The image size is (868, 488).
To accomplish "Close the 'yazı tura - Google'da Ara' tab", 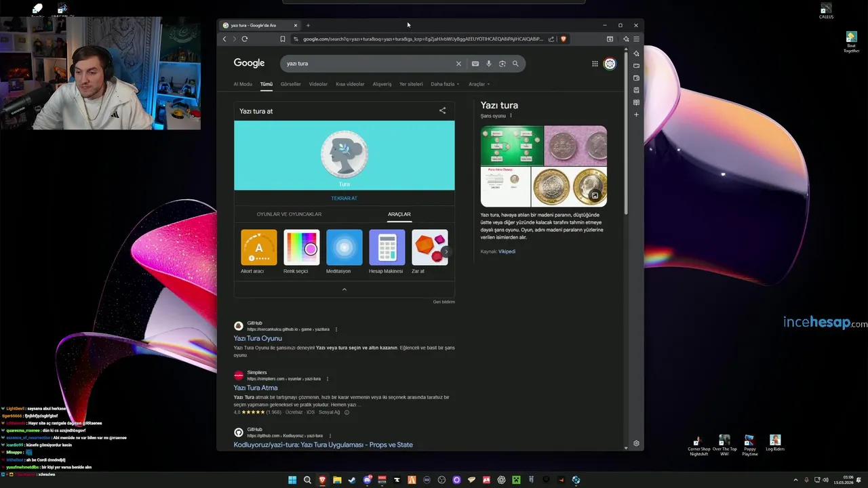I will point(296,25).
